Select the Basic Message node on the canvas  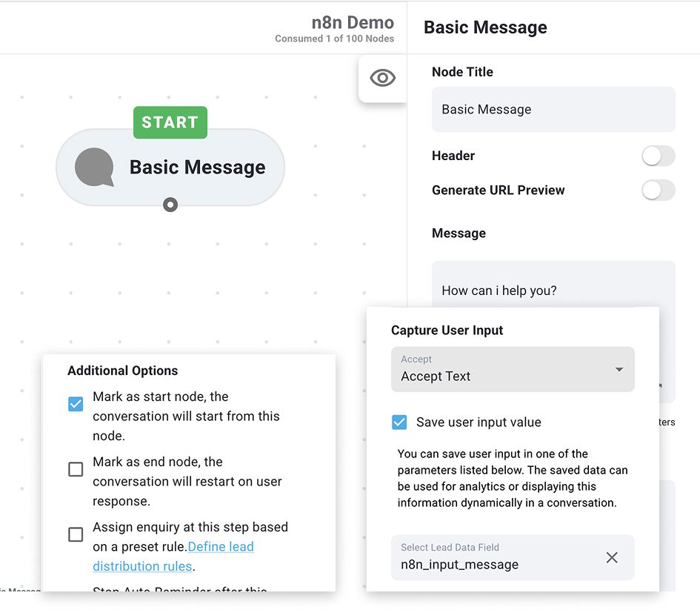[x=196, y=168]
